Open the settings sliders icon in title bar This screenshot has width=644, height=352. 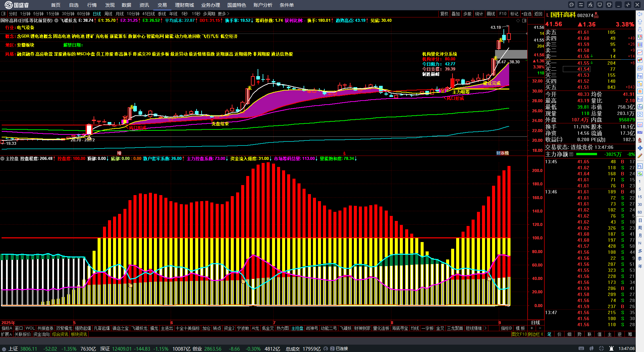(581, 5)
